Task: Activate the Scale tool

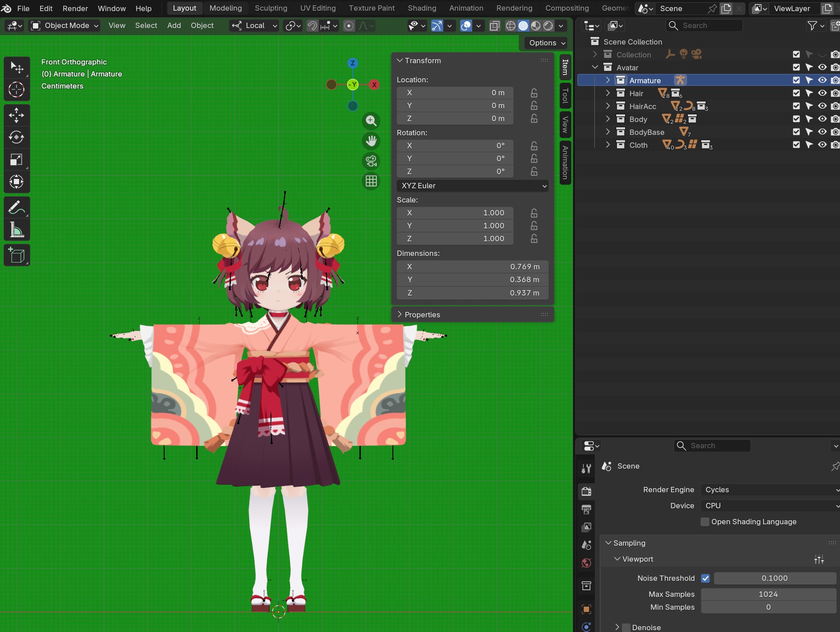Action: pyautogui.click(x=16, y=159)
